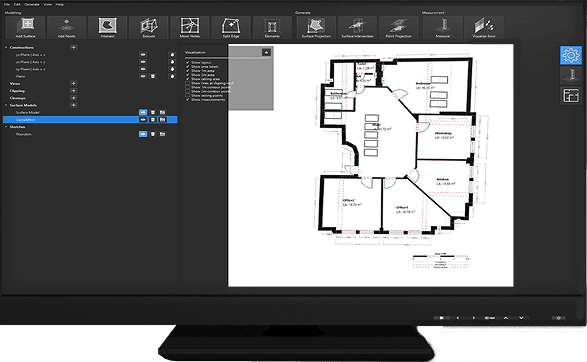Enable Show 2m contour points
This screenshot has width=587, height=362.
[x=188, y=91]
